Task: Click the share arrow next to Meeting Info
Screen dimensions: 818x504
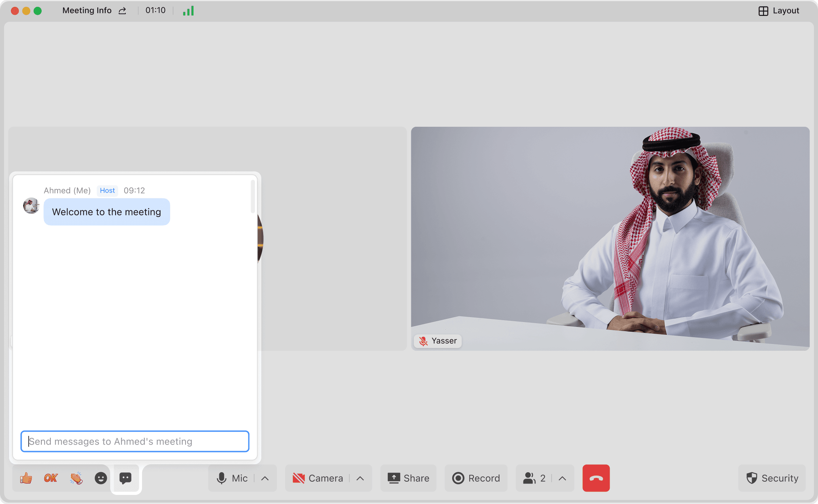Action: (122, 11)
